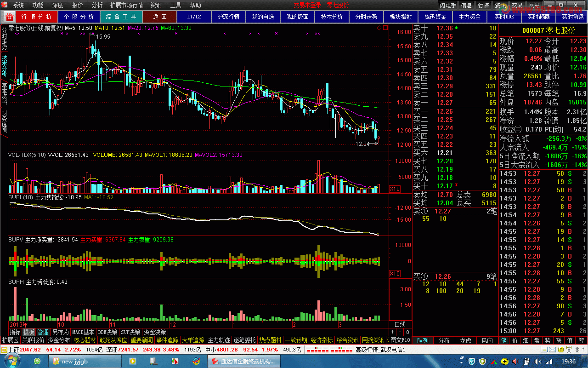588x368 pixels.
Task: Select the 财务透视 vertical side tab
Action: tap(4, 121)
